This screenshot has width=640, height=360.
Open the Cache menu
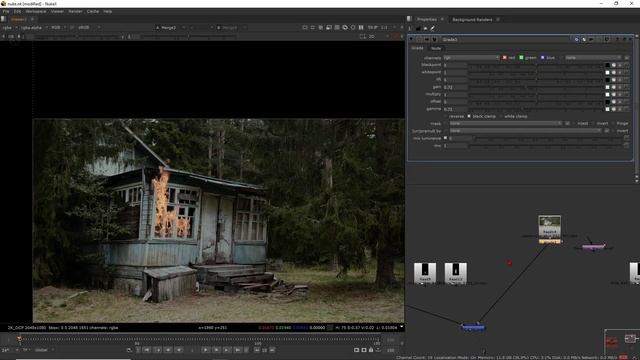(x=93, y=11)
